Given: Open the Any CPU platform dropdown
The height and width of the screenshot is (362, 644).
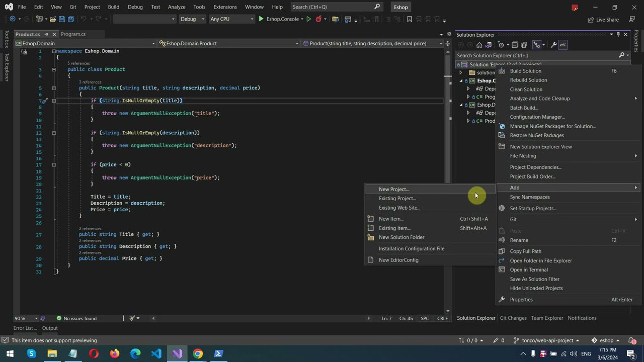Looking at the screenshot, I should (x=232, y=19).
